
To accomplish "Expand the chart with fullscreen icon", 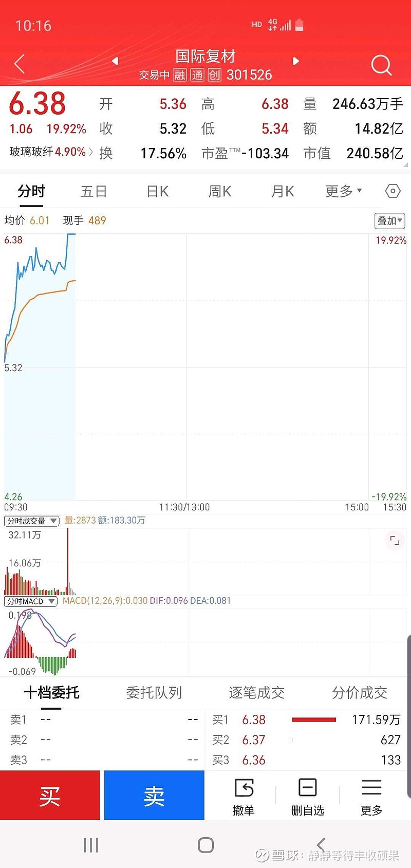I will pyautogui.click(x=395, y=540).
